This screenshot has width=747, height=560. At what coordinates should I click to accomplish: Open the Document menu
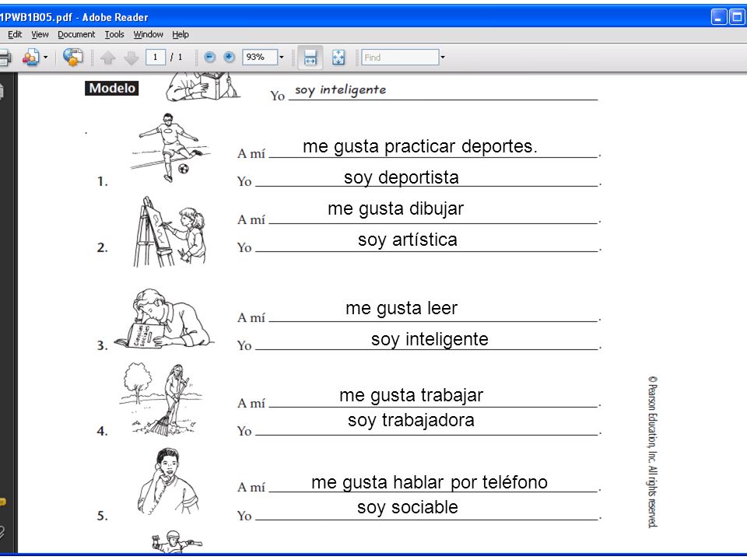coord(76,34)
